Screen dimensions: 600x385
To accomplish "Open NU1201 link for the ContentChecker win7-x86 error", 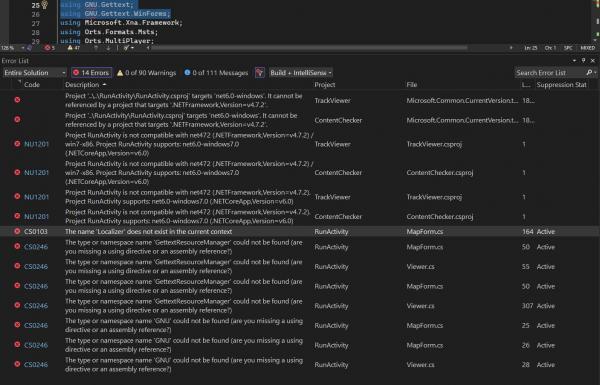I will tap(36, 173).
